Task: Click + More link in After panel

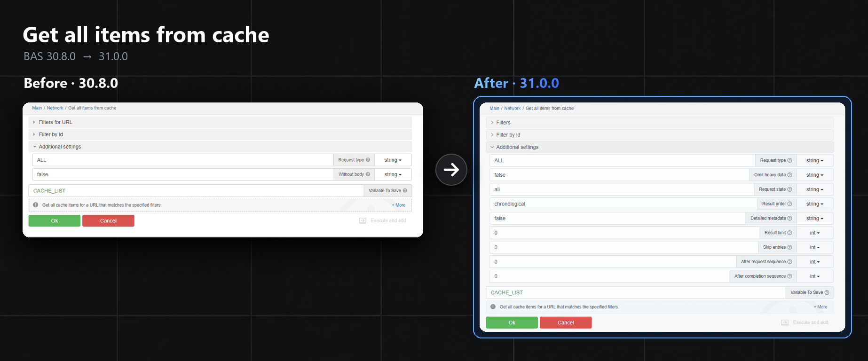Action: [x=821, y=307]
